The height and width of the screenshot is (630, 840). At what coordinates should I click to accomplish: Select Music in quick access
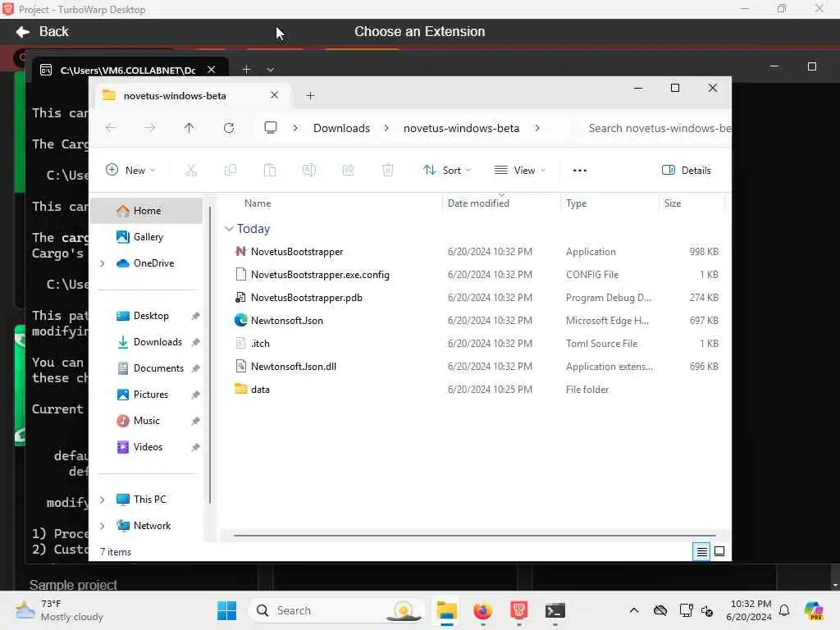(147, 421)
